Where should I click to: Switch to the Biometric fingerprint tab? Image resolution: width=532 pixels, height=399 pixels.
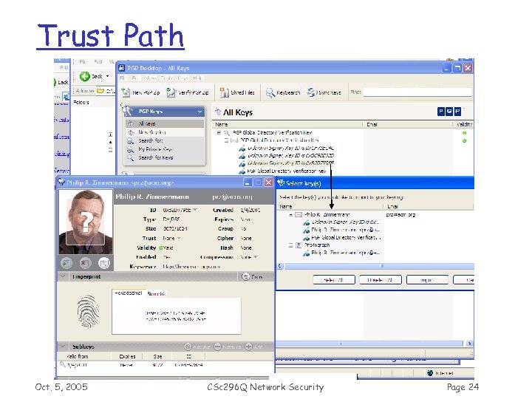[157, 294]
